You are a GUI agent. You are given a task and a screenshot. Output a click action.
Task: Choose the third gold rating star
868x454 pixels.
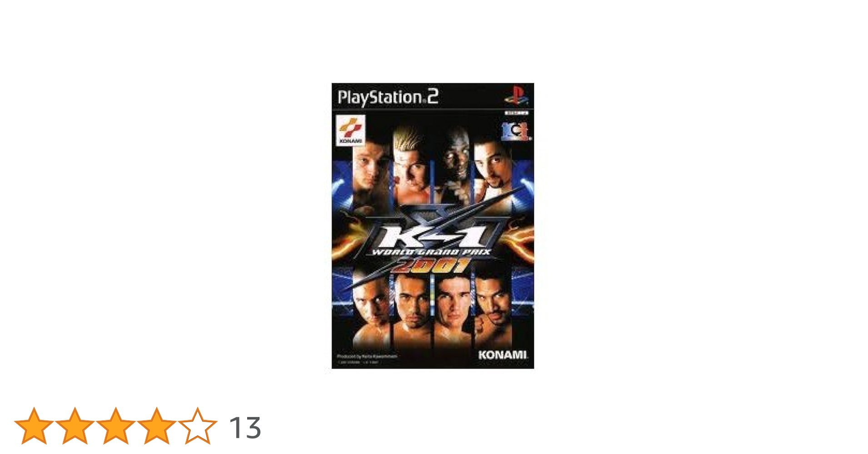[116, 426]
